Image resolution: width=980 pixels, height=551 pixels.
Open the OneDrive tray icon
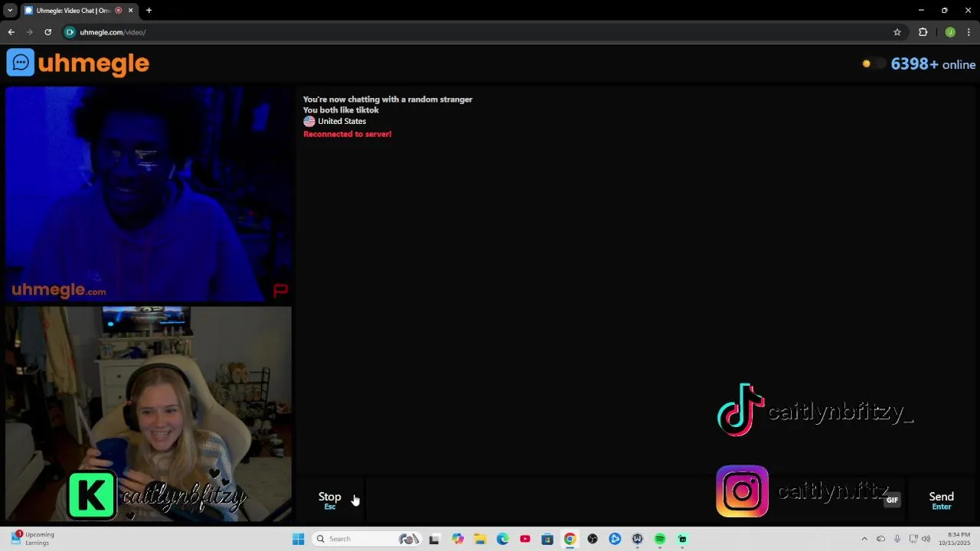[x=880, y=539]
